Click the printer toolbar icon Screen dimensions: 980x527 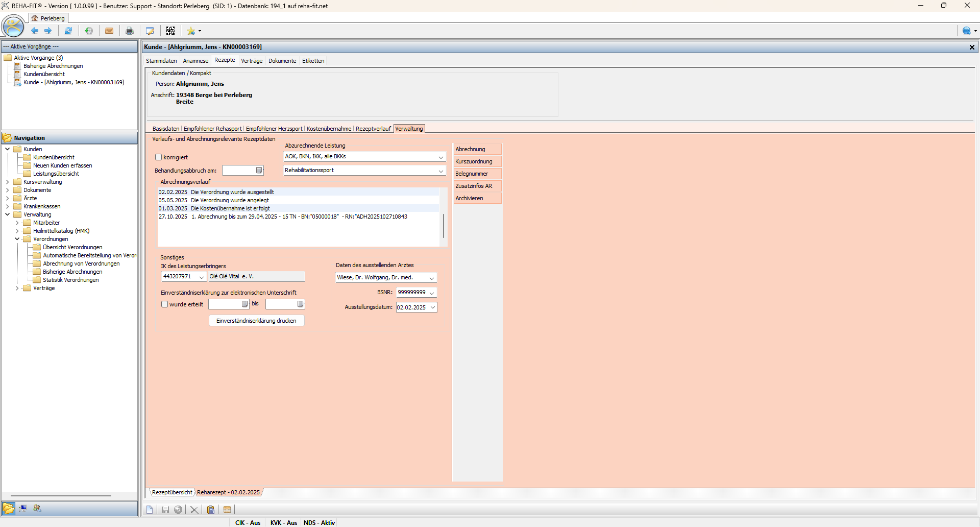pos(130,31)
